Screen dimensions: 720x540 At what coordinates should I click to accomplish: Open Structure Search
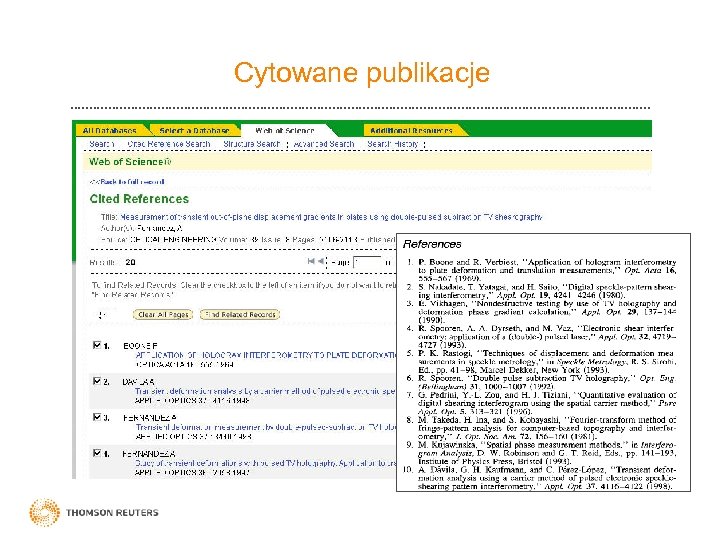[x=252, y=144]
